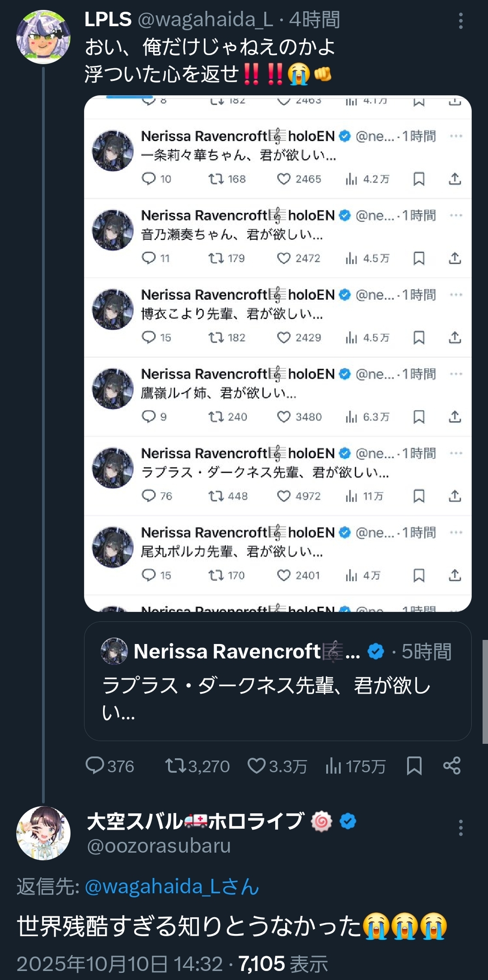The height and width of the screenshot is (980, 488).
Task: Tap the 大空スバル verified badge
Action: coord(348,821)
